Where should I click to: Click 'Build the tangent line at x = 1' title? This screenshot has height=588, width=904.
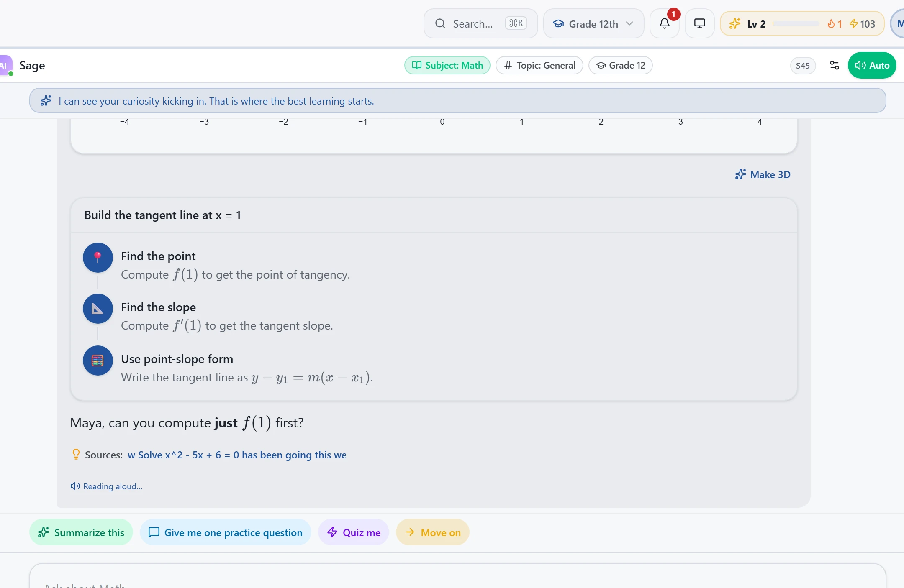pos(162,215)
